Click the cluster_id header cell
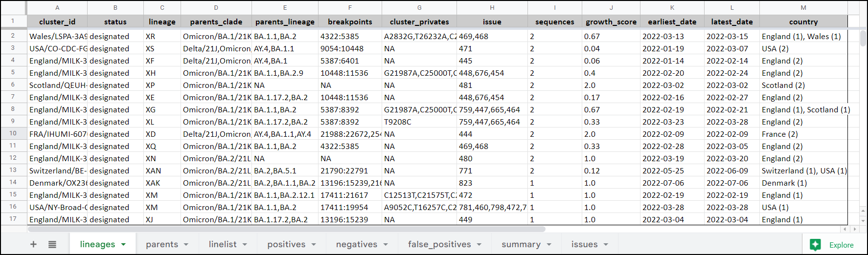 pyautogui.click(x=57, y=21)
